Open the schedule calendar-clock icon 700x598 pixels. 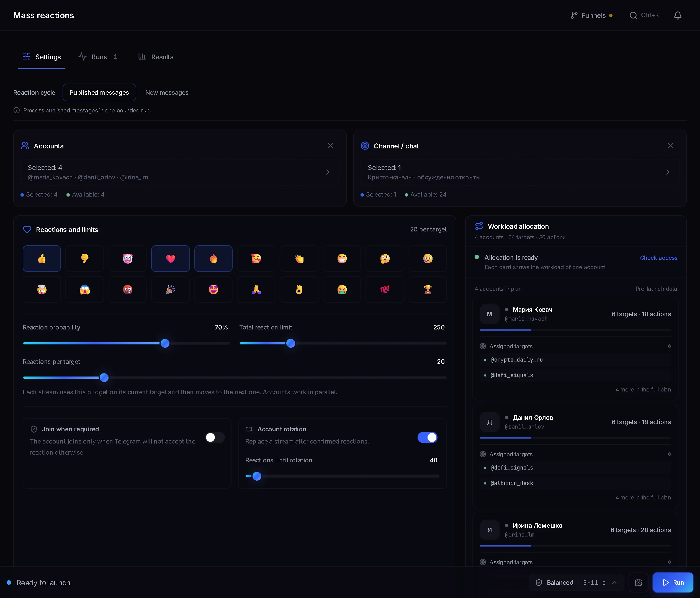coord(639,582)
